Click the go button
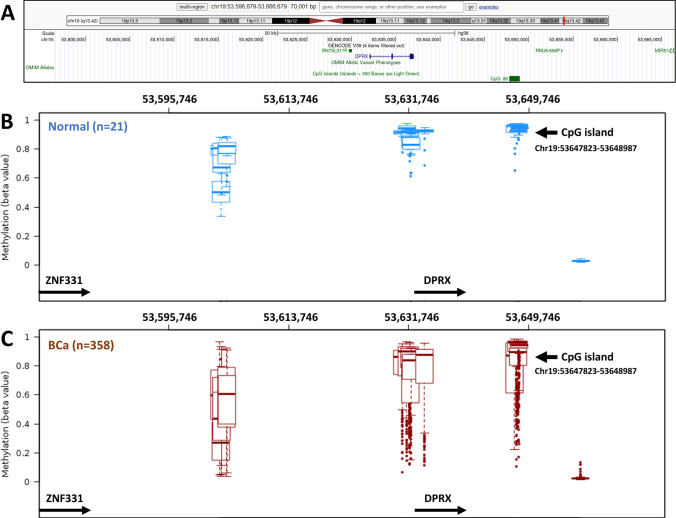The image size is (676, 518). pos(470,7)
